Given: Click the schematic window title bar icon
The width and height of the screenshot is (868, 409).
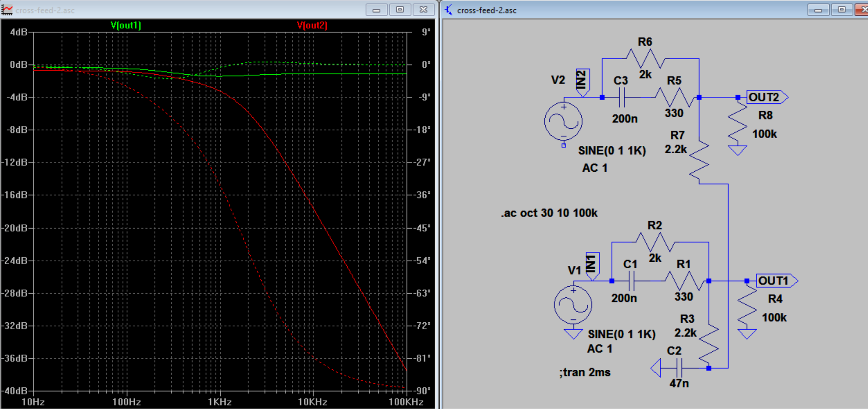Looking at the screenshot, I should [449, 10].
